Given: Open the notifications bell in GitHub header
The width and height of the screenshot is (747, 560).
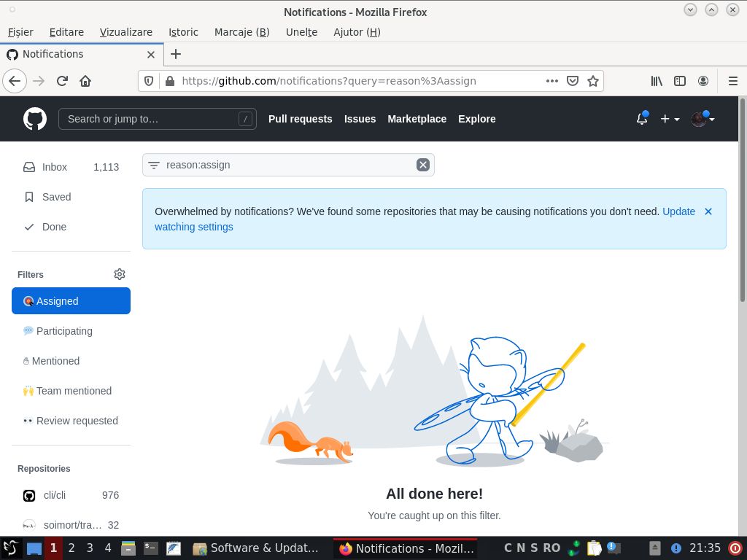Looking at the screenshot, I should click(x=642, y=119).
